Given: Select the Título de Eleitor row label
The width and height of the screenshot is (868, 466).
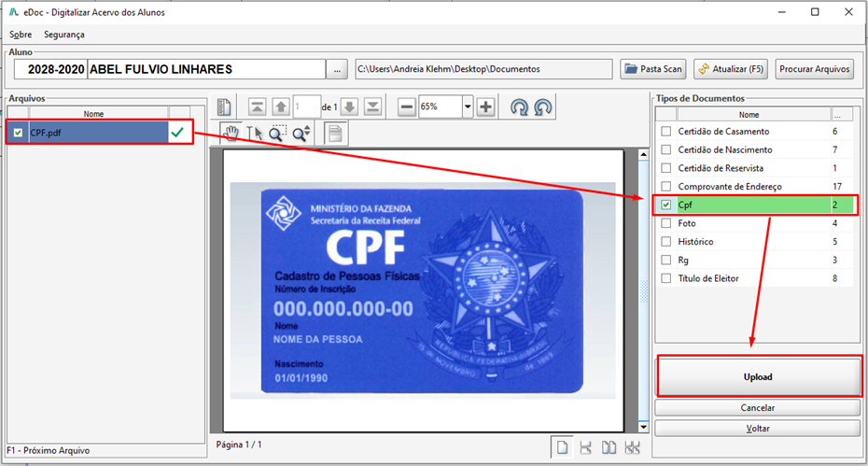Looking at the screenshot, I should click(708, 278).
